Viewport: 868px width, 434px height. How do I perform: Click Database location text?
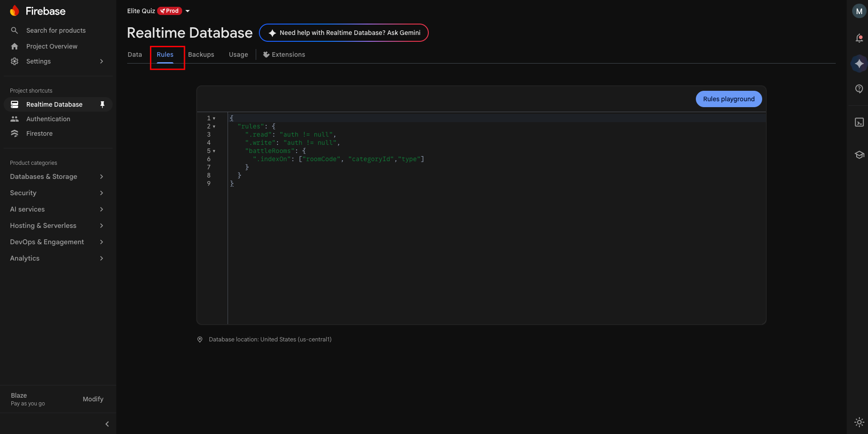(270, 340)
